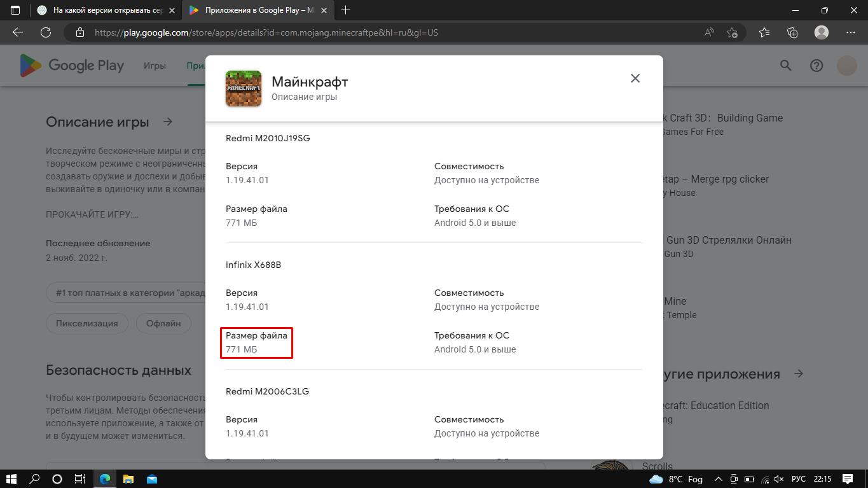The width and height of the screenshot is (868, 488).
Task: Add this page to favorites
Action: [732, 32]
